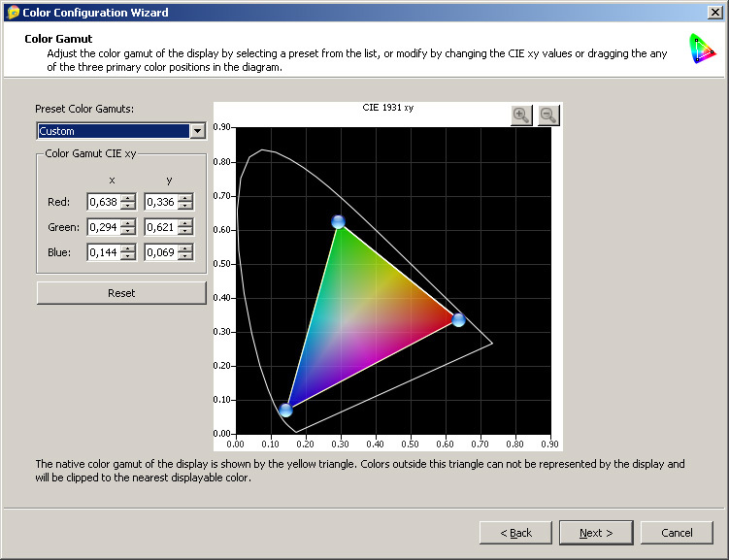
Task: Increase Green x value with up arrow
Action: (x=128, y=222)
